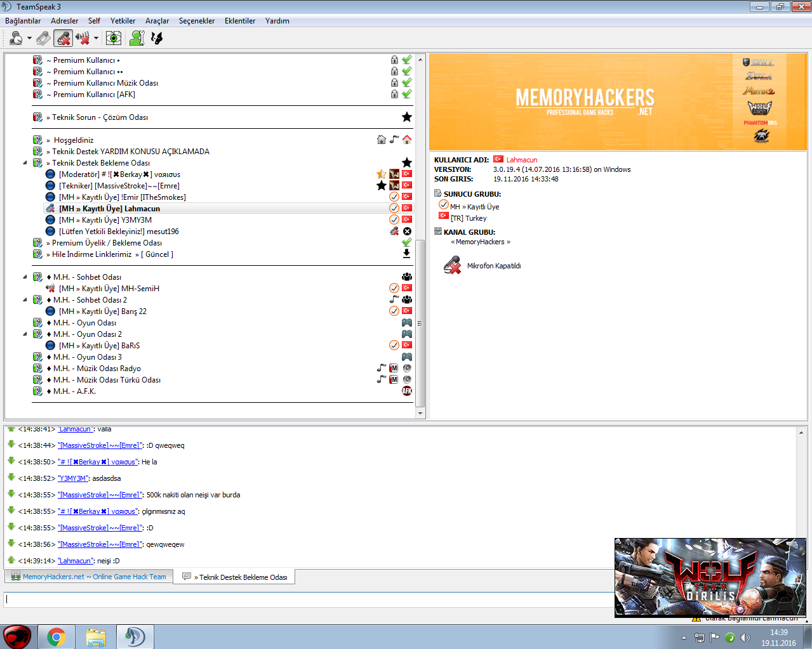Click MassiveStroke link at 14:38:44 chat line
The width and height of the screenshot is (812, 649).
100,445
